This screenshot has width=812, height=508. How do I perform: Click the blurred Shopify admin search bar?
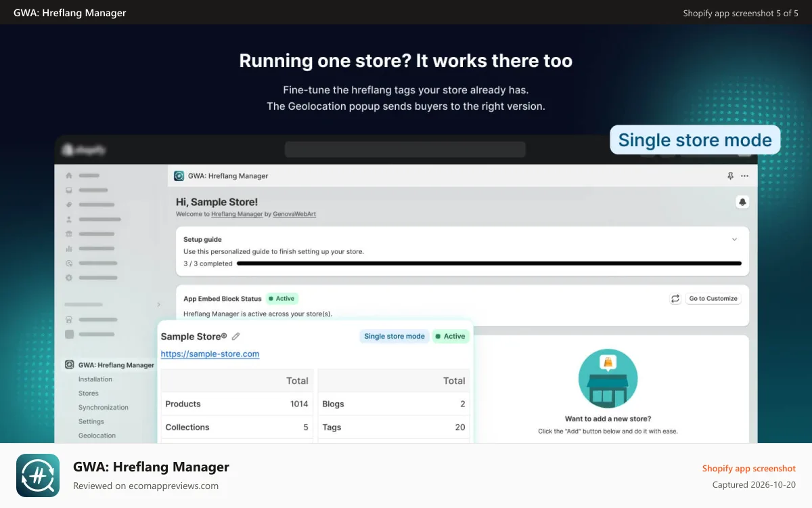405,150
